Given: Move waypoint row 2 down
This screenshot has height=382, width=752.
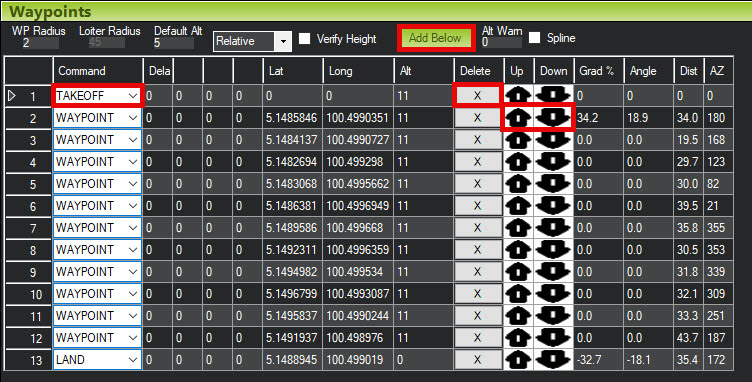Looking at the screenshot, I should coord(553,117).
